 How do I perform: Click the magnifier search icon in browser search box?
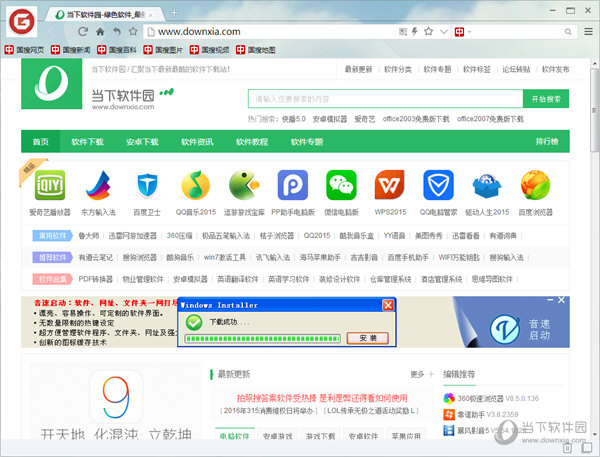(x=568, y=32)
